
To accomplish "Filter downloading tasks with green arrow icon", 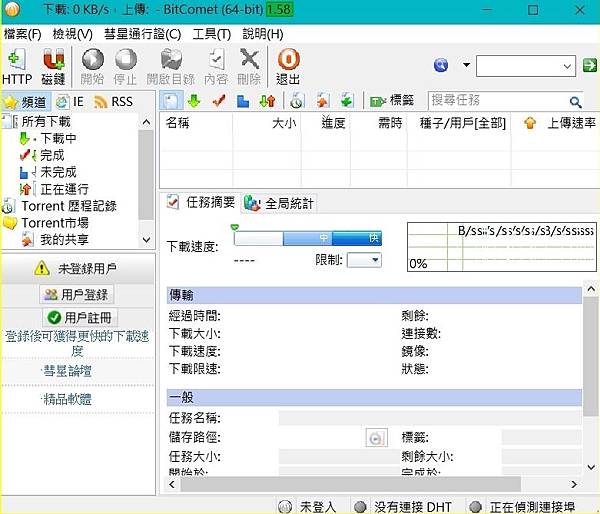I will (x=194, y=101).
